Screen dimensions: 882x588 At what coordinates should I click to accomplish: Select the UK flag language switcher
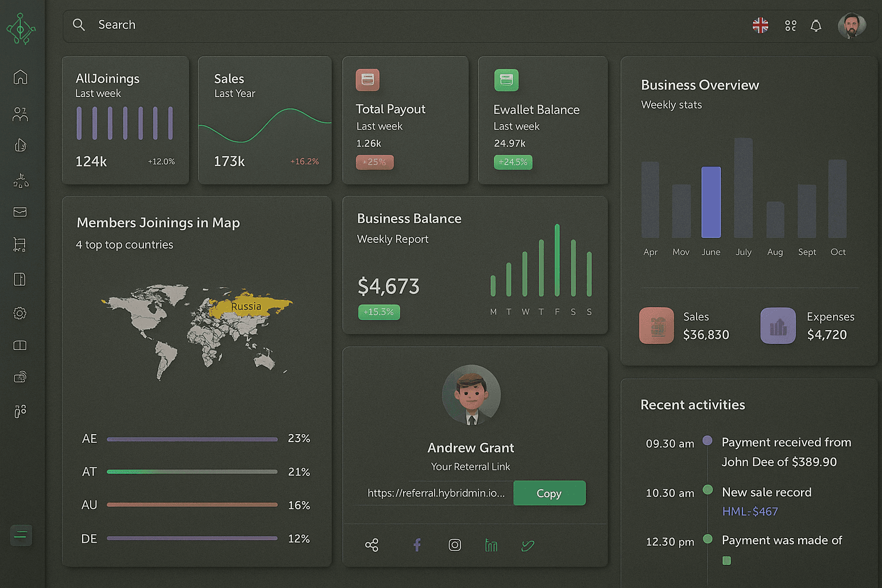(760, 25)
